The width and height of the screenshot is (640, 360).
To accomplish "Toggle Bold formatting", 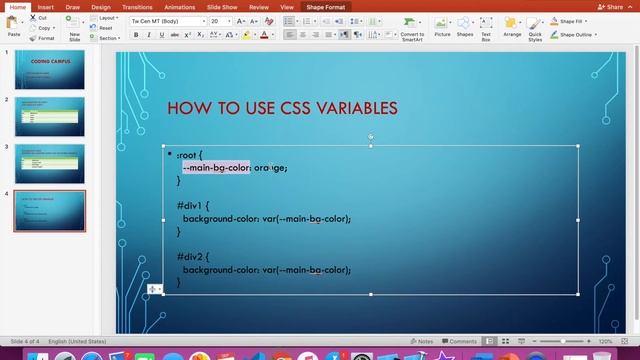I will click(136, 35).
